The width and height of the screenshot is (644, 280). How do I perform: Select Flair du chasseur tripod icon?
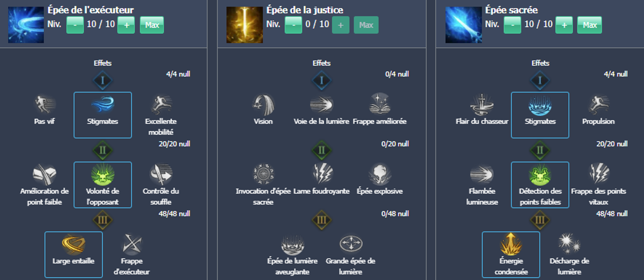coord(482,104)
